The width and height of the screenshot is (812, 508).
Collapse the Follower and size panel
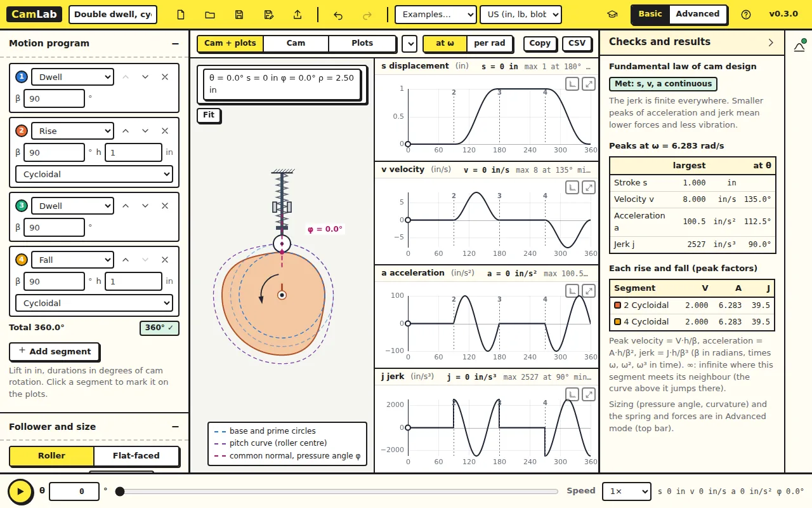coord(175,427)
